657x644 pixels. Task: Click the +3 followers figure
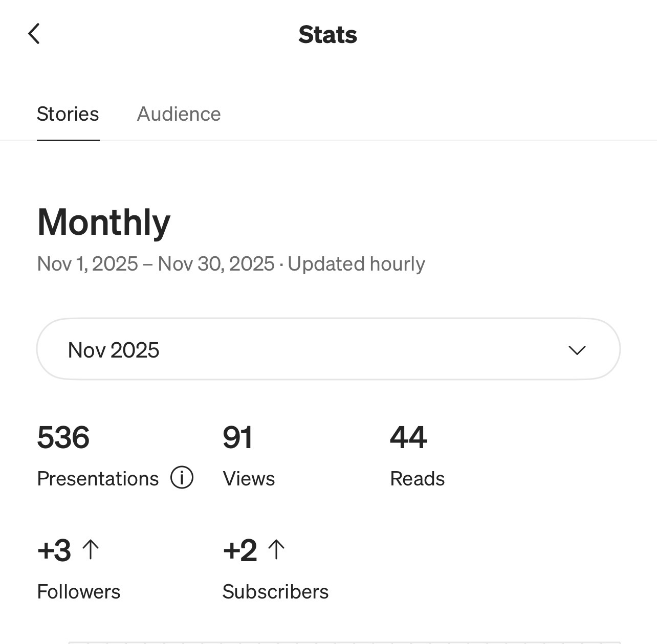click(x=54, y=550)
